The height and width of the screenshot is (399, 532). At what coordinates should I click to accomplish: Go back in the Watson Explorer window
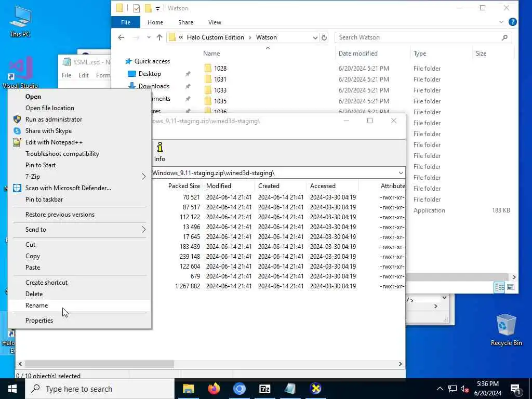(x=121, y=37)
